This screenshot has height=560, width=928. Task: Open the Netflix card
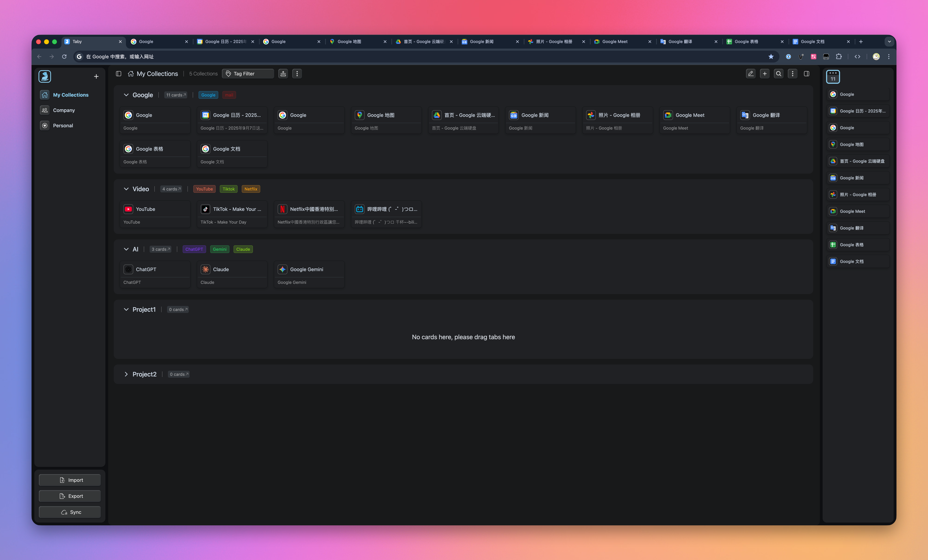pyautogui.click(x=309, y=214)
